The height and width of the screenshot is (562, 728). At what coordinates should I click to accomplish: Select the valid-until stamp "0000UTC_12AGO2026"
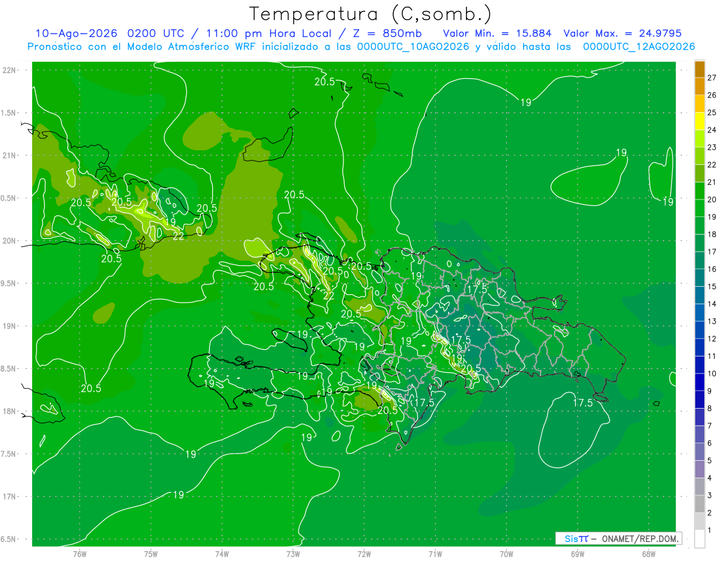(638, 47)
